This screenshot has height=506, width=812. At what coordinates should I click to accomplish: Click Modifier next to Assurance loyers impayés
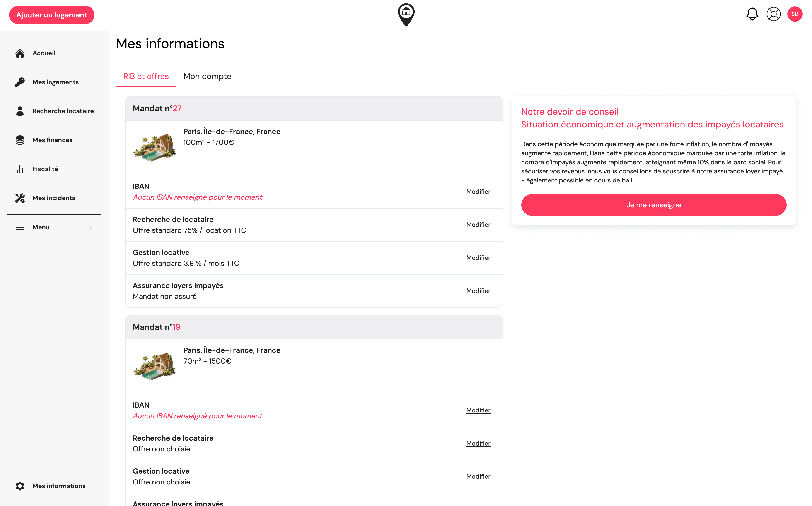click(x=478, y=291)
